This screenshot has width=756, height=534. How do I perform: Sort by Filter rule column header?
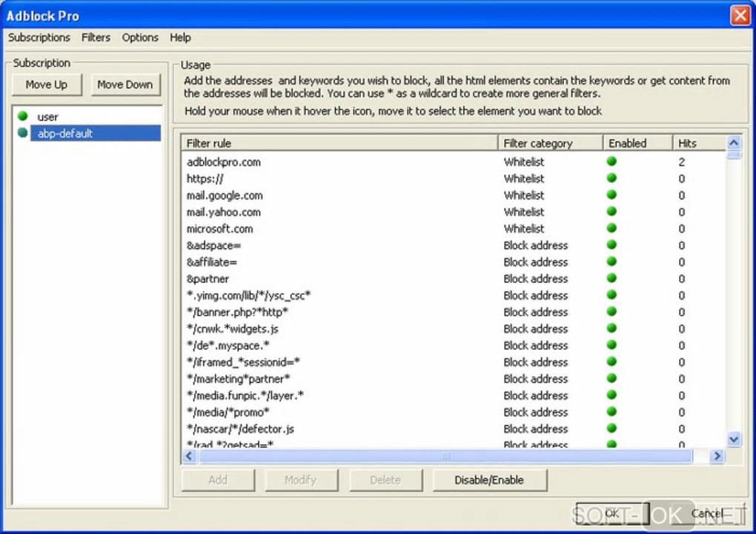pyautogui.click(x=339, y=143)
